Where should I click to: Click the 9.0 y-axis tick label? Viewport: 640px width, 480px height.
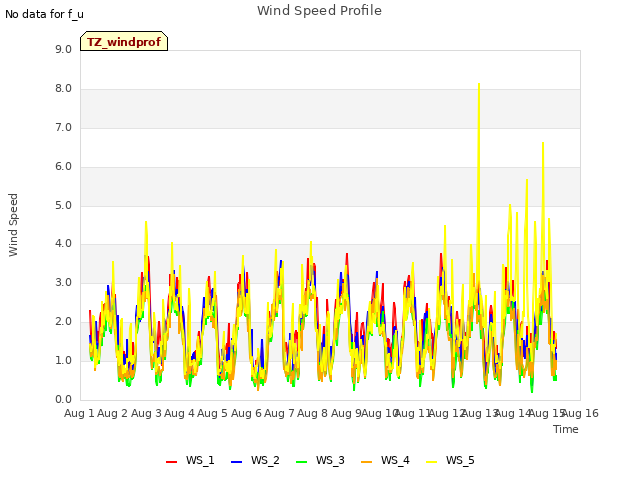click(x=63, y=49)
